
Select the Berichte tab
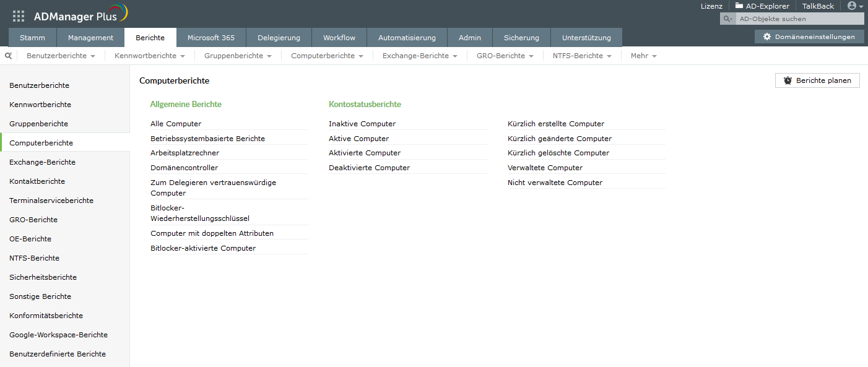(x=150, y=38)
